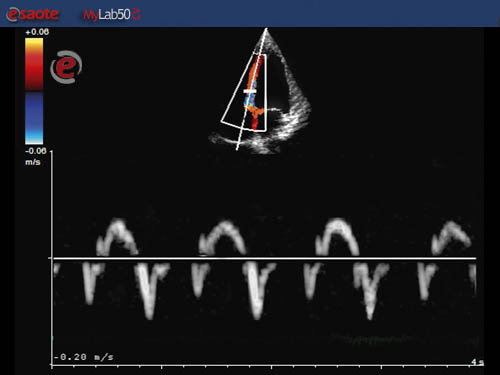Click the Esaote logo in header
The height and width of the screenshot is (375, 500).
point(32,14)
